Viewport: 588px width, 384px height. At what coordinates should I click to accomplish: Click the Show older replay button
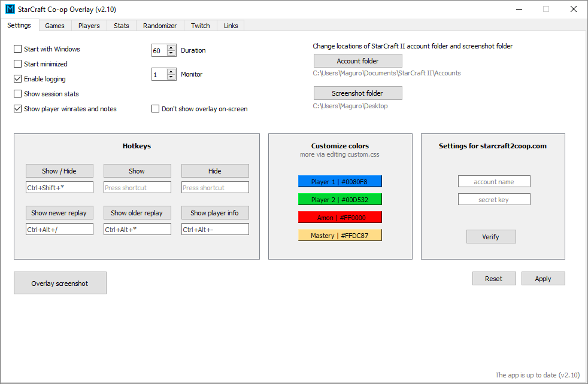coord(137,213)
